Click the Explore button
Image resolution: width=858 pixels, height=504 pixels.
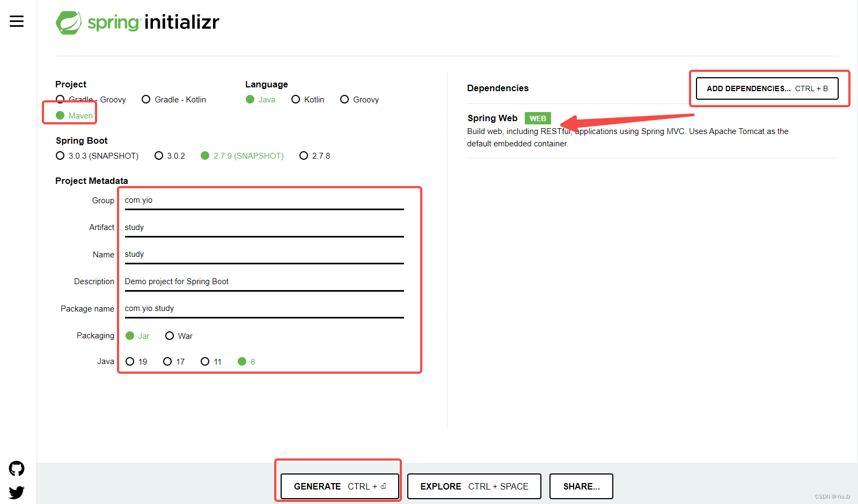click(474, 486)
